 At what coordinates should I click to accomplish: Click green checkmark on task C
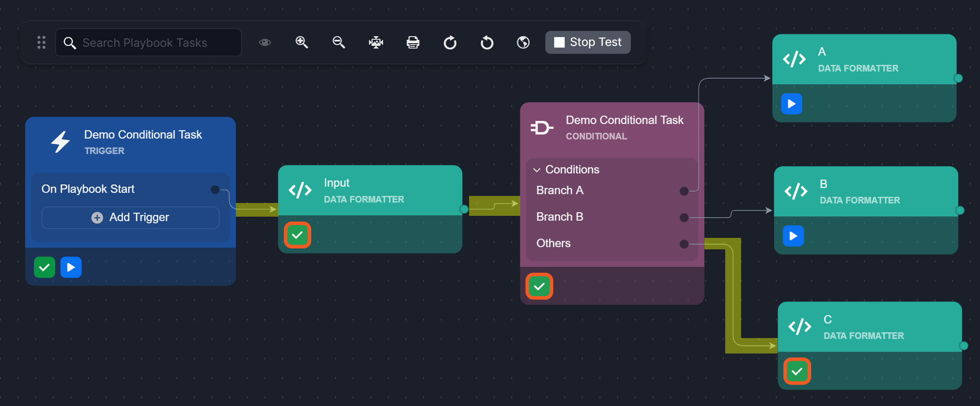click(x=797, y=372)
